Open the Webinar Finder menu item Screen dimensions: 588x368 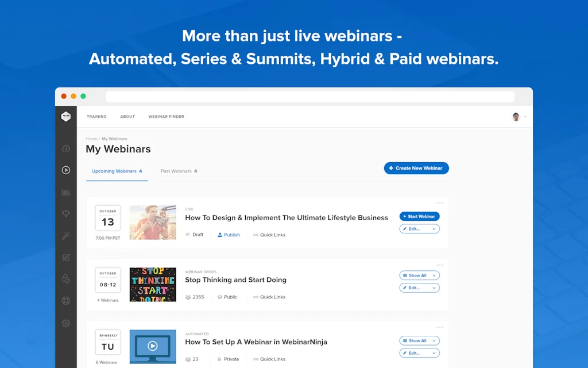pos(166,116)
